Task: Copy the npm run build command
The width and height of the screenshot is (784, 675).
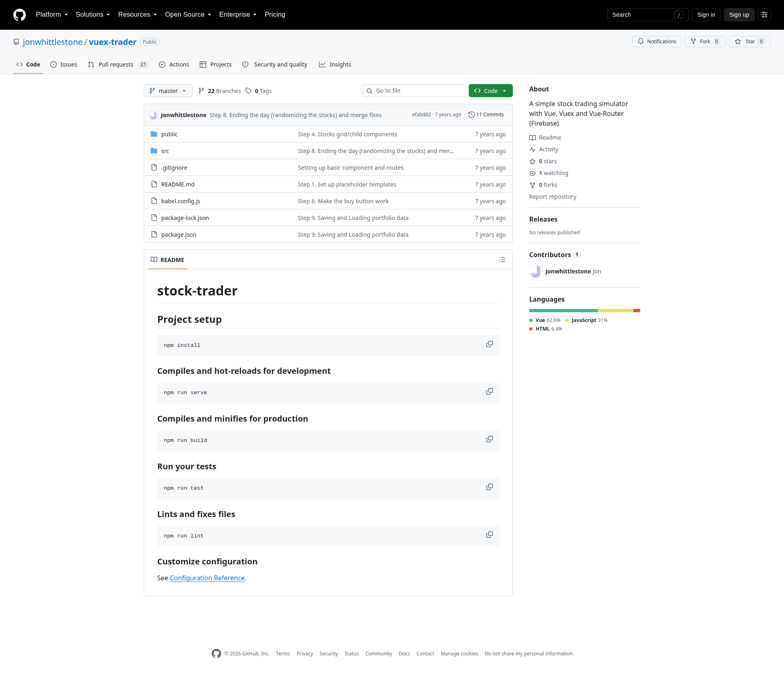Action: click(490, 440)
